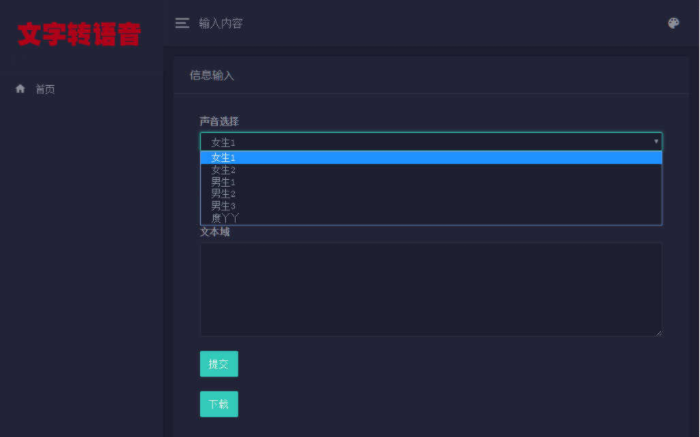Click inside the 文本域 text area
This screenshot has width=700, height=437.
431,289
